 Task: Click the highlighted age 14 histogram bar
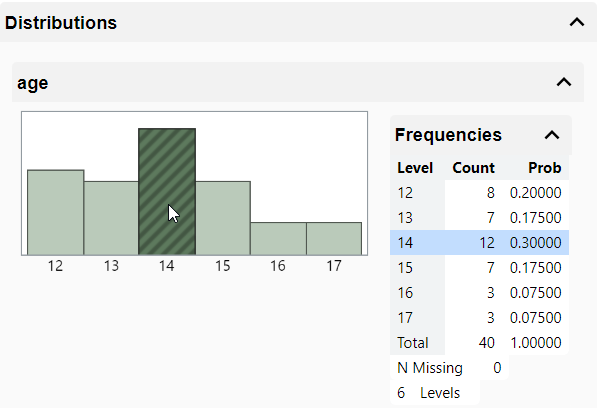167,192
